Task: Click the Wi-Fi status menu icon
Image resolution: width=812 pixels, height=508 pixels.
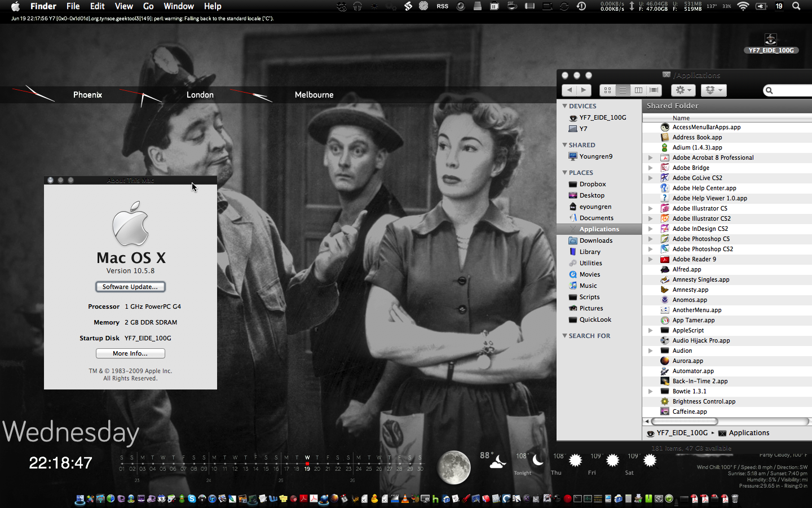Action: pyautogui.click(x=743, y=6)
